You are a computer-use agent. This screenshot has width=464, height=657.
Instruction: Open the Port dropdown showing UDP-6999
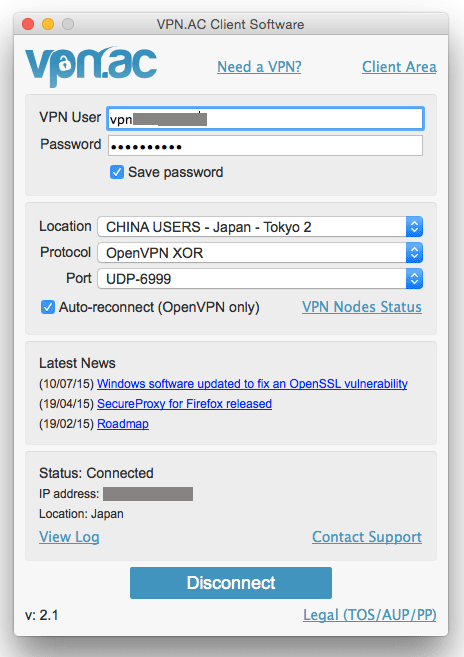pyautogui.click(x=260, y=279)
